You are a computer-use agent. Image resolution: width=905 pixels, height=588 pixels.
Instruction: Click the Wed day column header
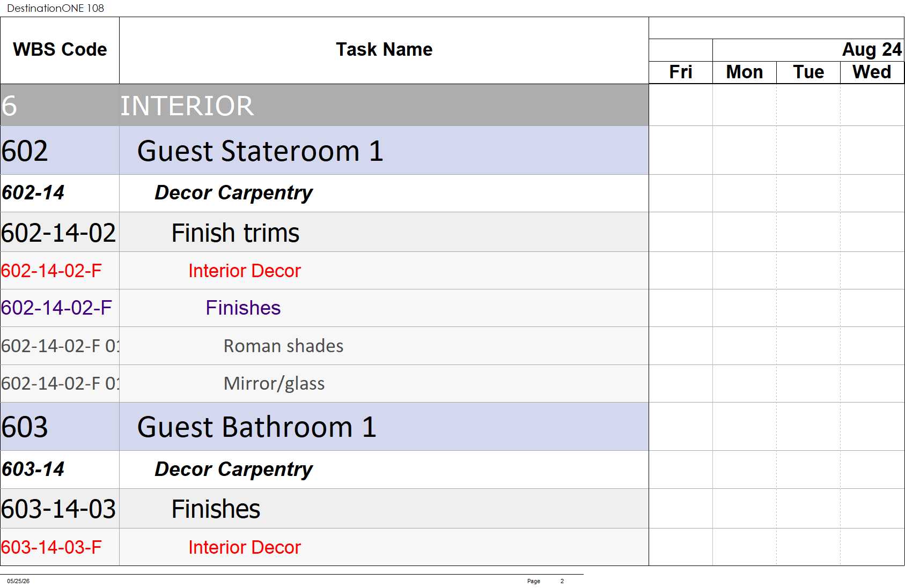(872, 72)
